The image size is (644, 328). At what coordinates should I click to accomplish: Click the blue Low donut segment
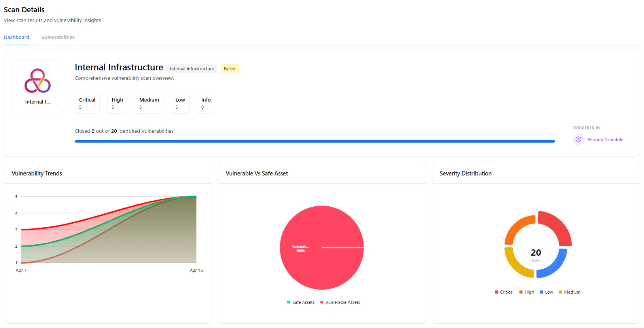[556, 266]
